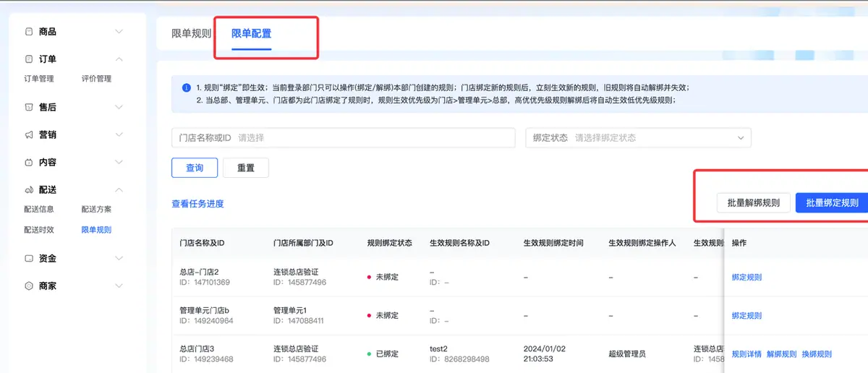
Task: Select 限单规则 in the sidebar menu
Action: 96,231
